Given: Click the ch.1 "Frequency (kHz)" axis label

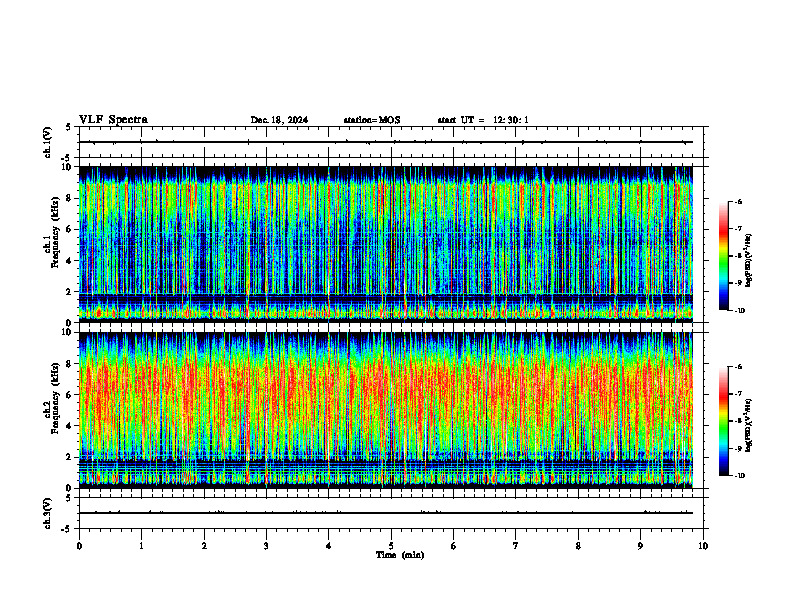Looking at the screenshot, I should (x=56, y=233).
